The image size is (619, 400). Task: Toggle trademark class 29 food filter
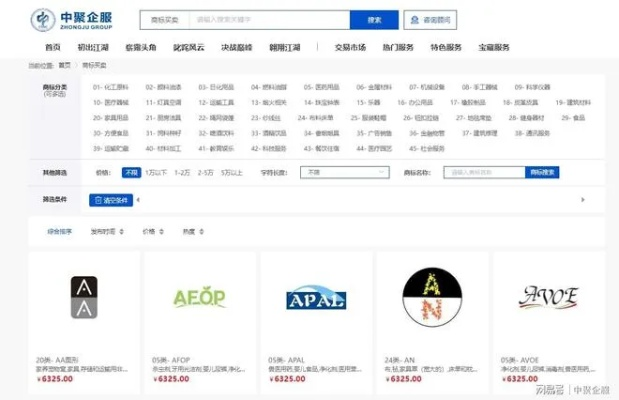click(573, 118)
